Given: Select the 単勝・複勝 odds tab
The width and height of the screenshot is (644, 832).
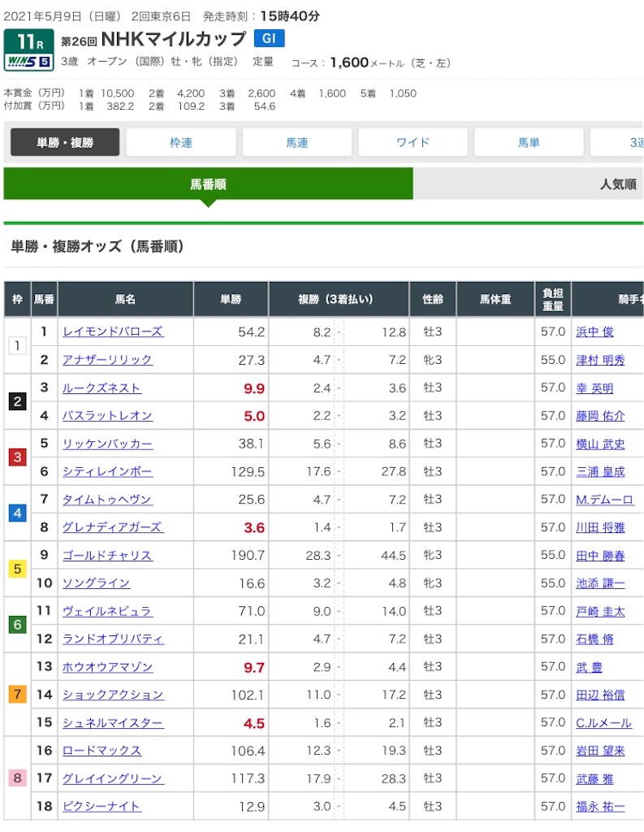Looking at the screenshot, I should (65, 142).
